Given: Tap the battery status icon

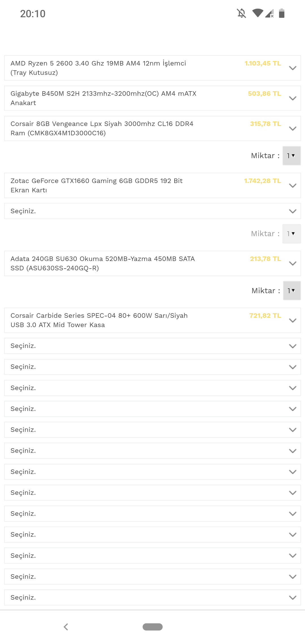Looking at the screenshot, I should click(282, 13).
